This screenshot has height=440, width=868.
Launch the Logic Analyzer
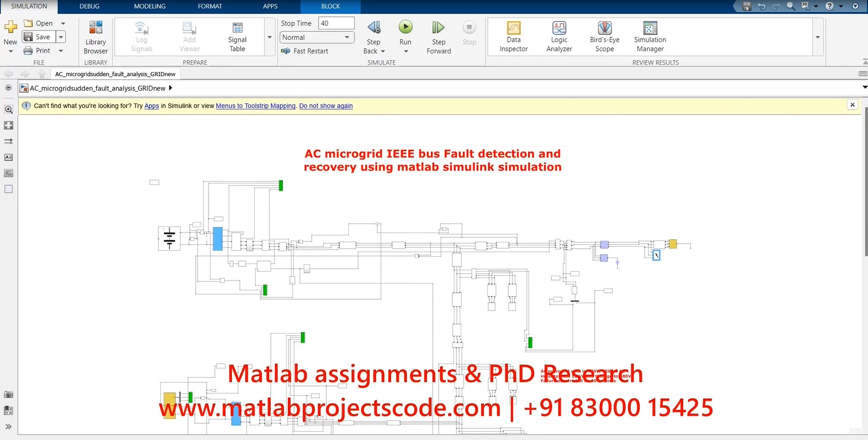(x=559, y=37)
